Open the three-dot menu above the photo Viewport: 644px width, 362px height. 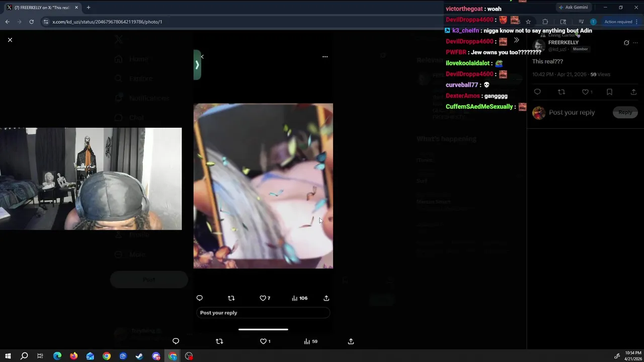pos(325,57)
